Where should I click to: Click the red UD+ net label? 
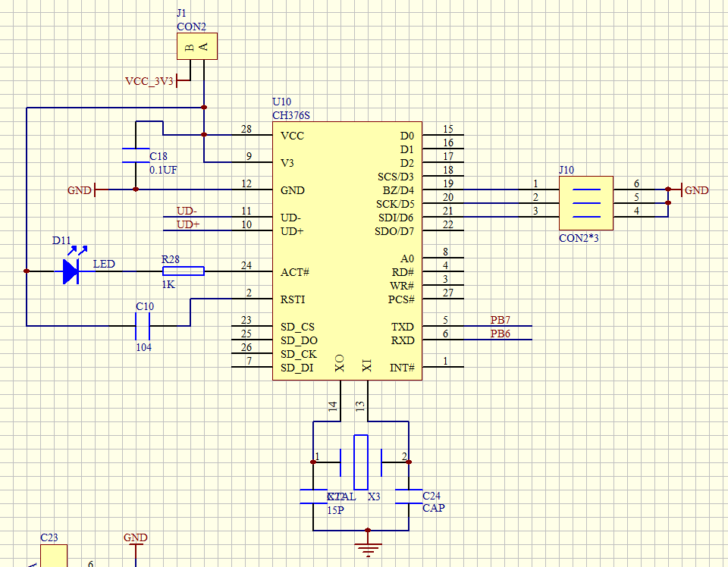pyautogui.click(x=188, y=224)
